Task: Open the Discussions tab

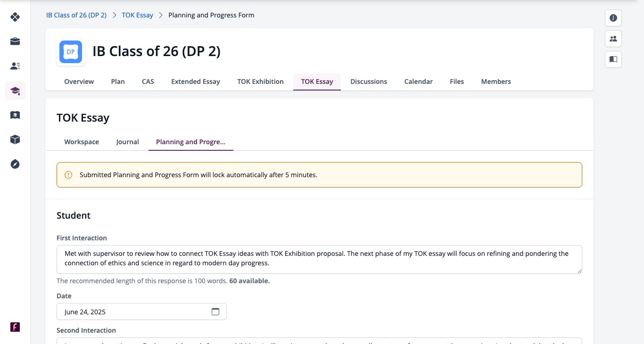Action: point(369,82)
